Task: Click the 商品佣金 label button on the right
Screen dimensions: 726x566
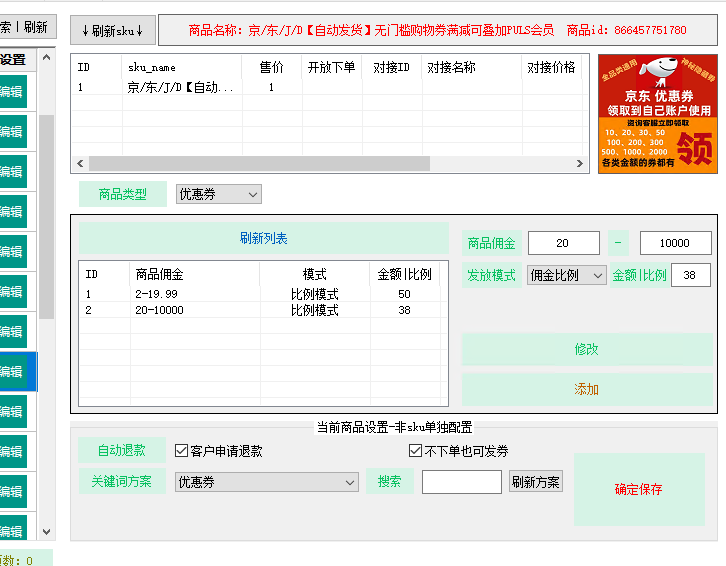Action: click(x=492, y=243)
